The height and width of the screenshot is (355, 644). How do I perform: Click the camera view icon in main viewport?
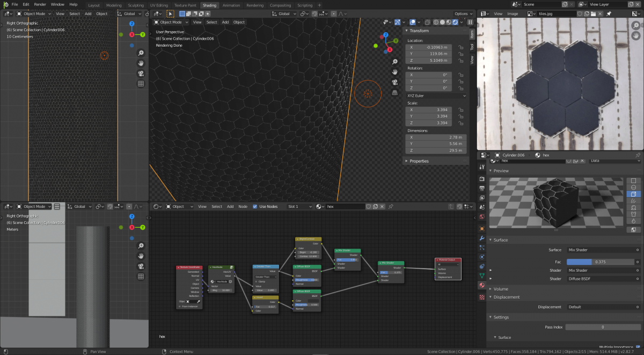tap(394, 82)
